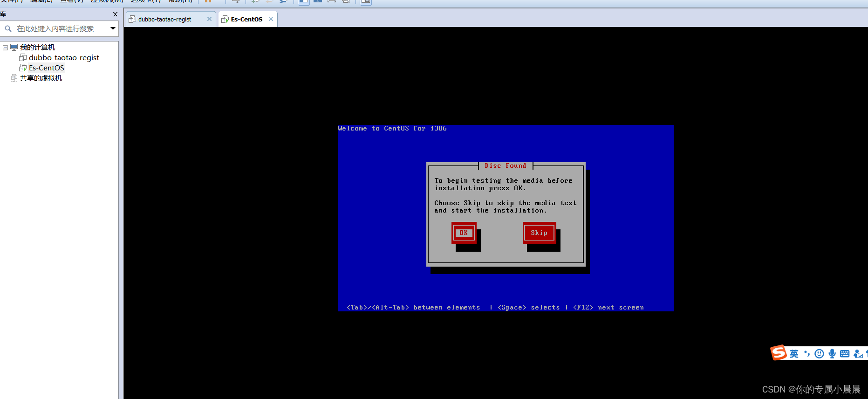Open the soft keyboard icon in Sogou bar
Viewport: 868px width, 399px height.
(x=845, y=354)
